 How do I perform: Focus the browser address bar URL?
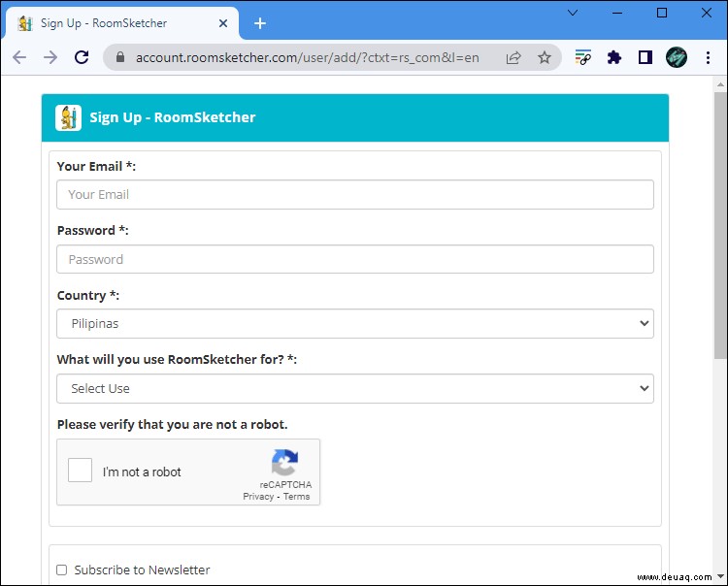coord(308,57)
